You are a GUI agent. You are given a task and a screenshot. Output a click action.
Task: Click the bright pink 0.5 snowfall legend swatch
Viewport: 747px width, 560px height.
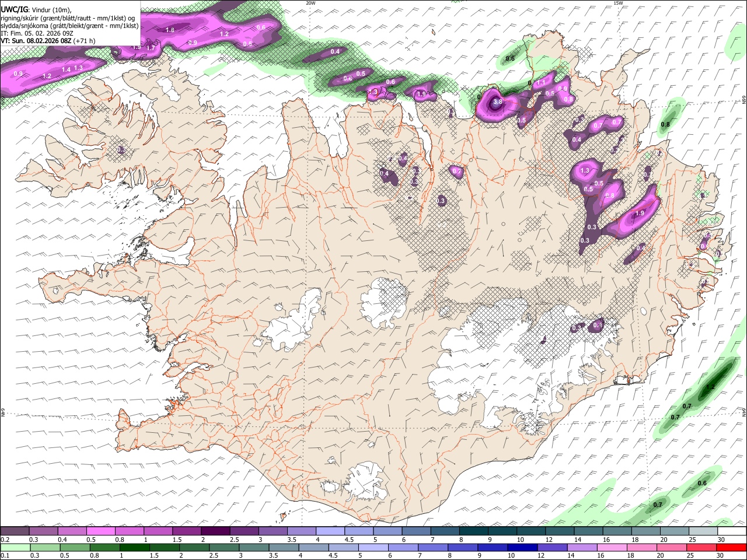(x=100, y=531)
